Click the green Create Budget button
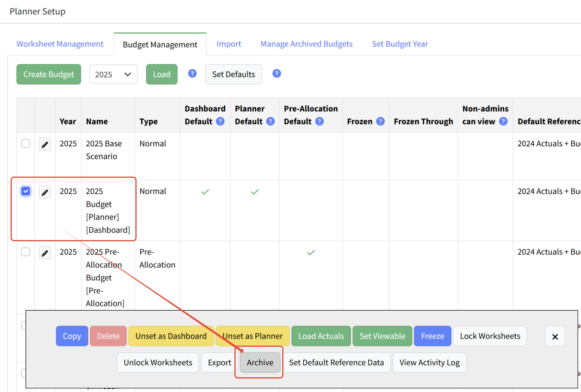The height and width of the screenshot is (392, 581). click(49, 74)
